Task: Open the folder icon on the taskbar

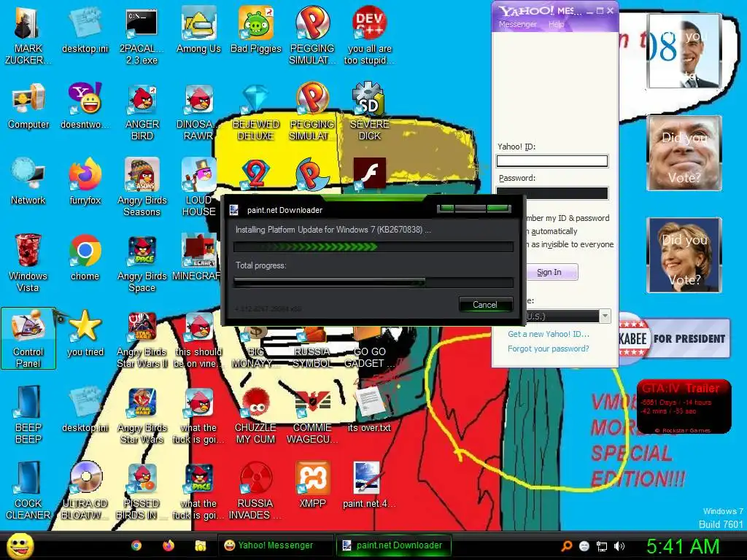Action: [200, 545]
